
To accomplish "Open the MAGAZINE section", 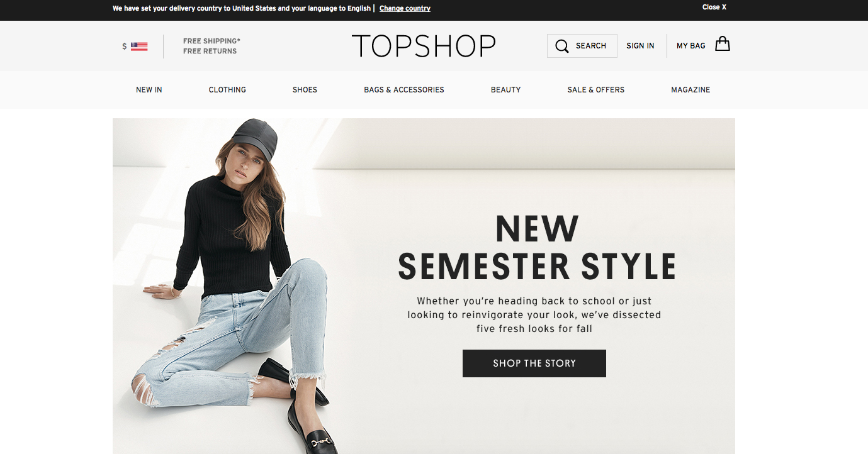I will (690, 90).
